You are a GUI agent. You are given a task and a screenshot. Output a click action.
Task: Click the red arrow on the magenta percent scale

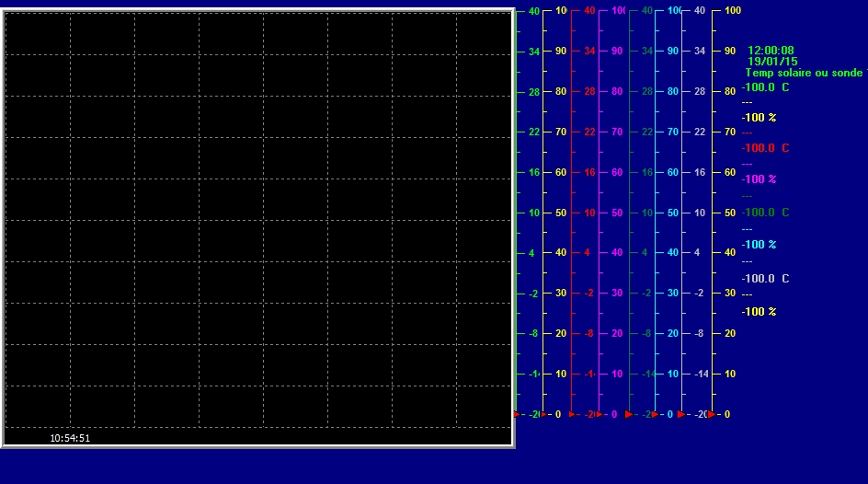(x=600, y=414)
